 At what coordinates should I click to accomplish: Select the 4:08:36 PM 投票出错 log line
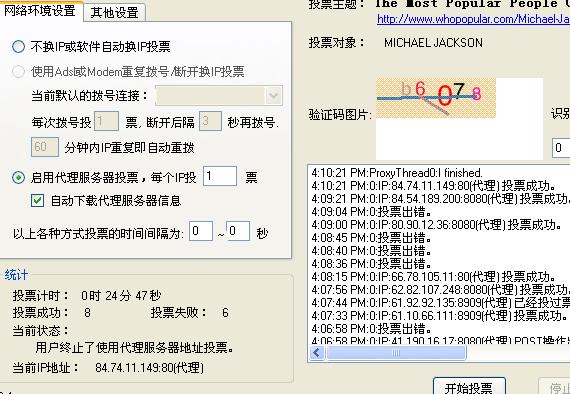372,264
